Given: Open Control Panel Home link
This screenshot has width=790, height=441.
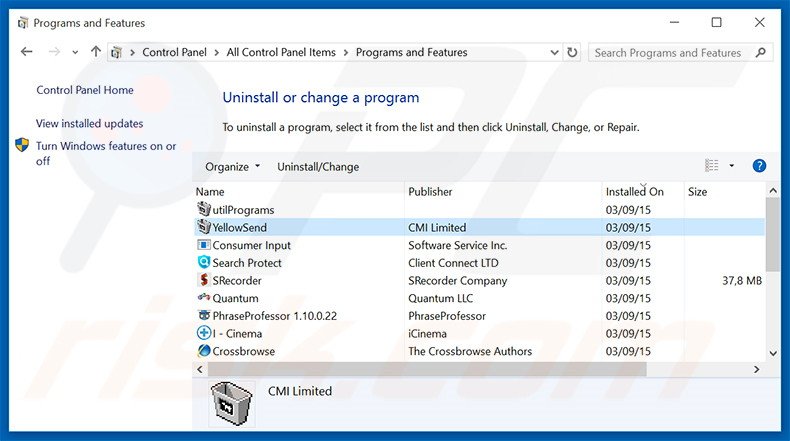Looking at the screenshot, I should pos(85,90).
